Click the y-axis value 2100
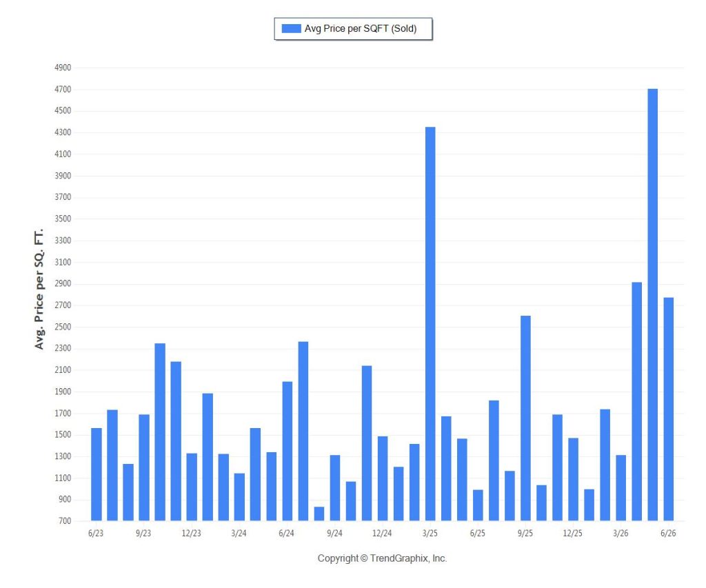Screen dimensions: 706x588 (x=63, y=370)
